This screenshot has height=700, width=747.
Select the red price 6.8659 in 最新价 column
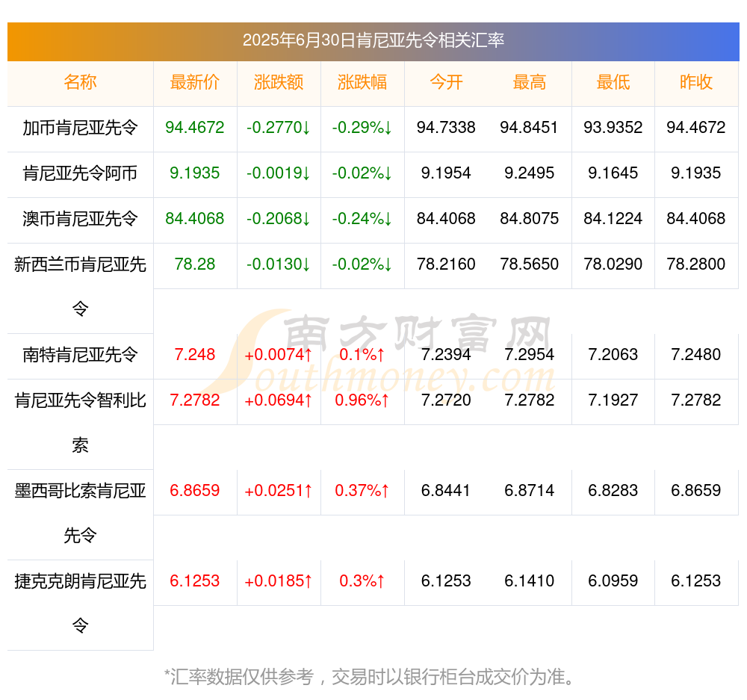pyautogui.click(x=195, y=490)
